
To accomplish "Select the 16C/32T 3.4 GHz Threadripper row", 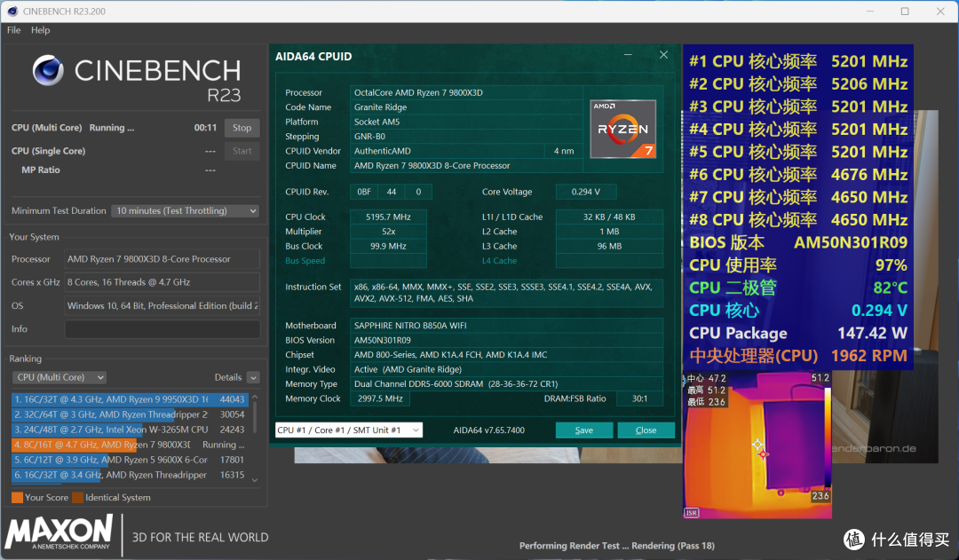I will click(x=130, y=475).
